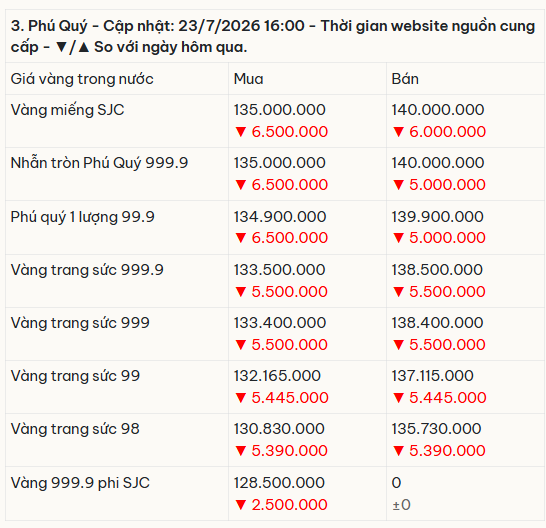This screenshot has height=528, width=546.
Task: Select the Mua column header
Action: pos(248,79)
